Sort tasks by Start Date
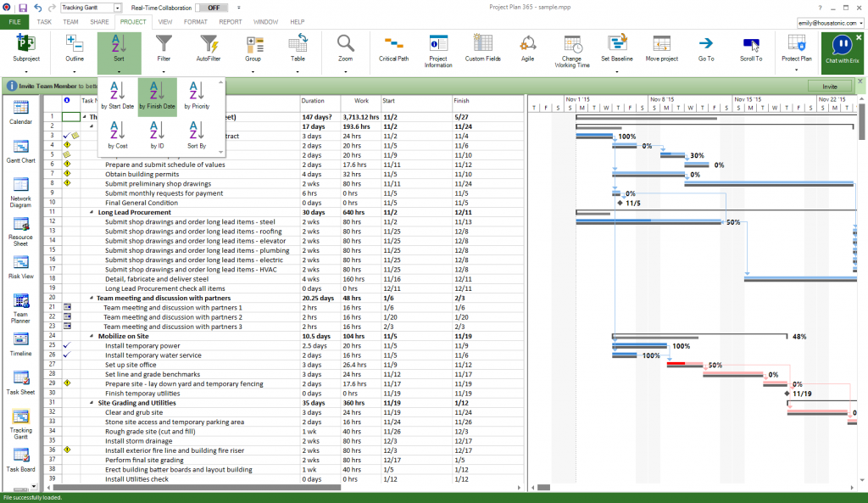The width and height of the screenshot is (868, 503). coord(118,95)
